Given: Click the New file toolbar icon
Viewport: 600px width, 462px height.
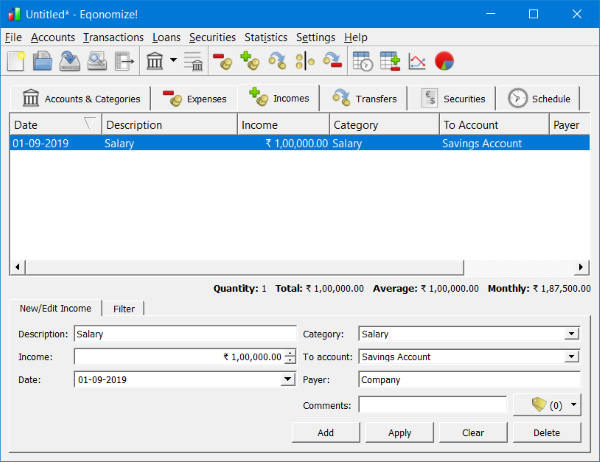Looking at the screenshot, I should (x=16, y=62).
